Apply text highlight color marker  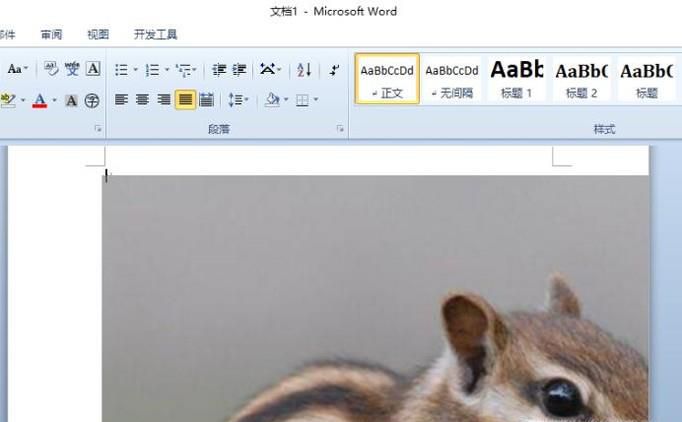tap(8, 100)
